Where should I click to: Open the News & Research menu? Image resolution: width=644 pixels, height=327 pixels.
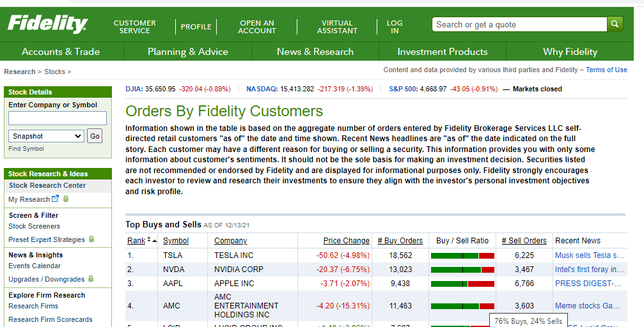pyautogui.click(x=315, y=52)
